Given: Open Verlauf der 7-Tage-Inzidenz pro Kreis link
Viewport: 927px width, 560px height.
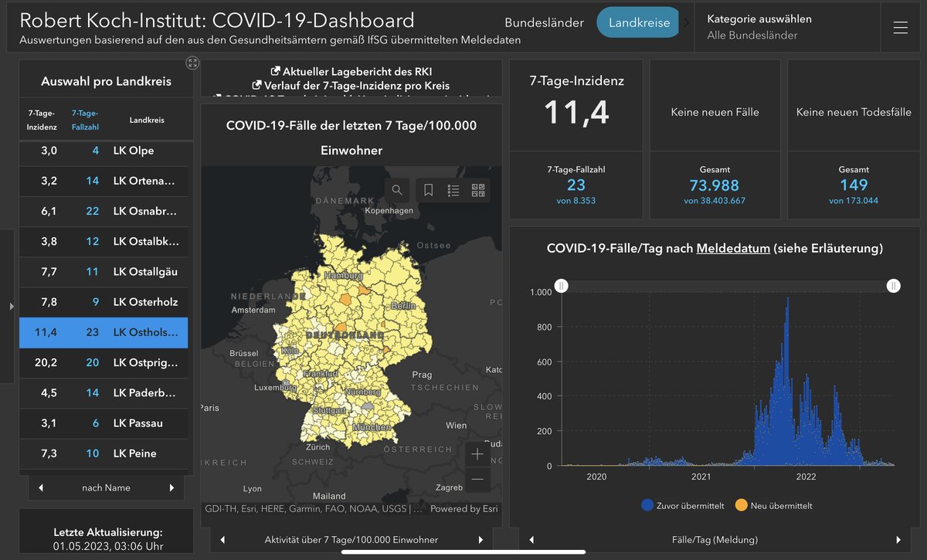Looking at the screenshot, I should (x=351, y=86).
